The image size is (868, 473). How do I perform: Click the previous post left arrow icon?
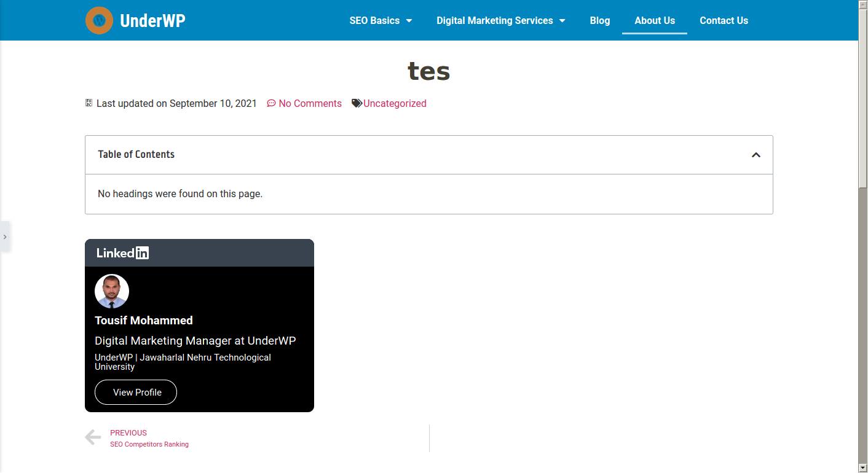pos(93,437)
